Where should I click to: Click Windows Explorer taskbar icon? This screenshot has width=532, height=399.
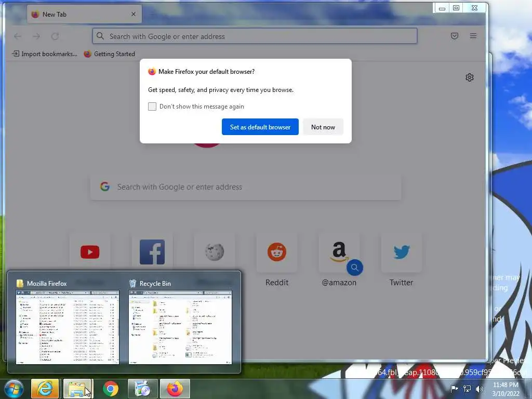point(77,389)
